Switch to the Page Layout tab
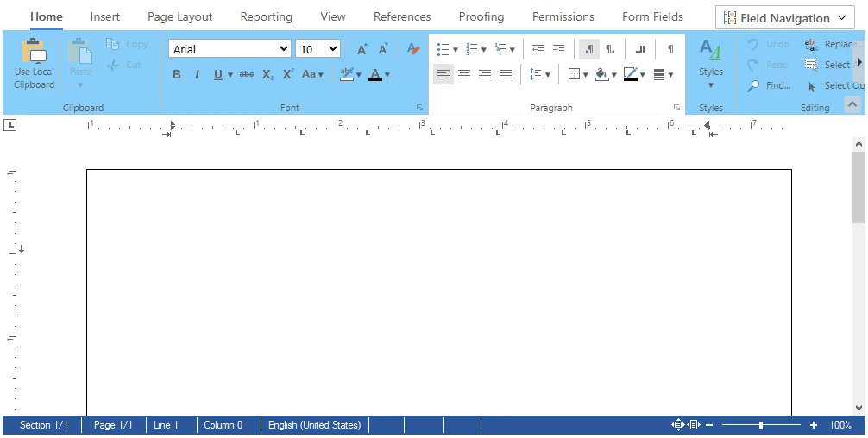 tap(180, 16)
